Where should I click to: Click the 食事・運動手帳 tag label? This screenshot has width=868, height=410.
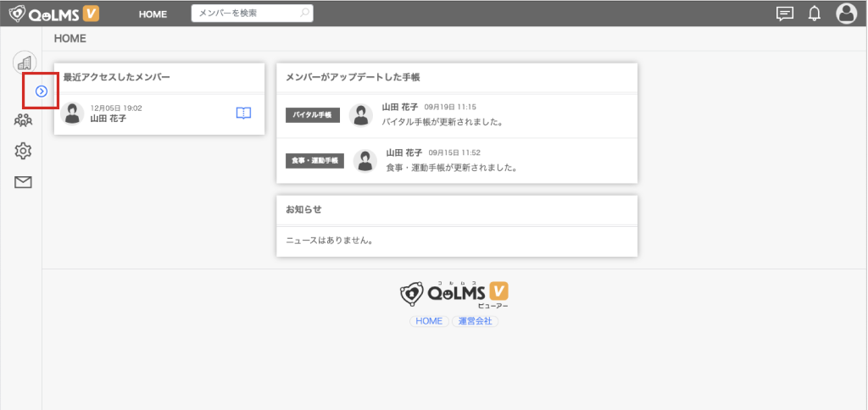314,161
